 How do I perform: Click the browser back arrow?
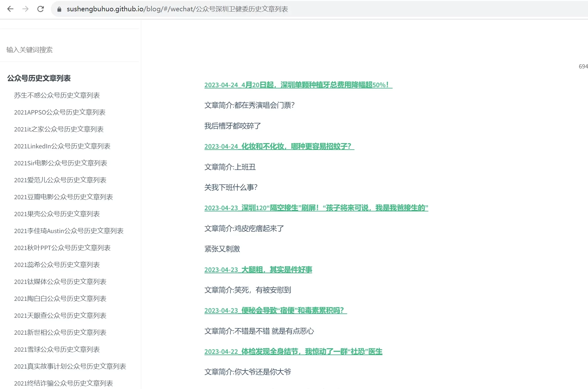tap(10, 9)
